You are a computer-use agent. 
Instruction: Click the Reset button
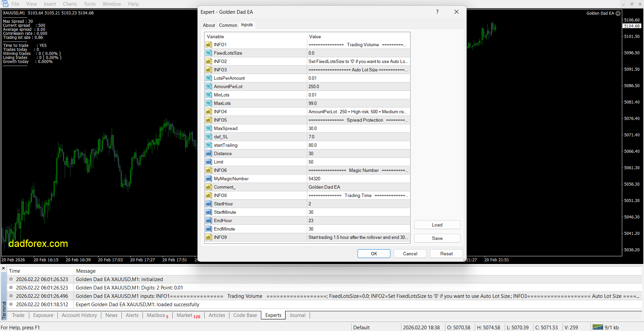(x=446, y=254)
